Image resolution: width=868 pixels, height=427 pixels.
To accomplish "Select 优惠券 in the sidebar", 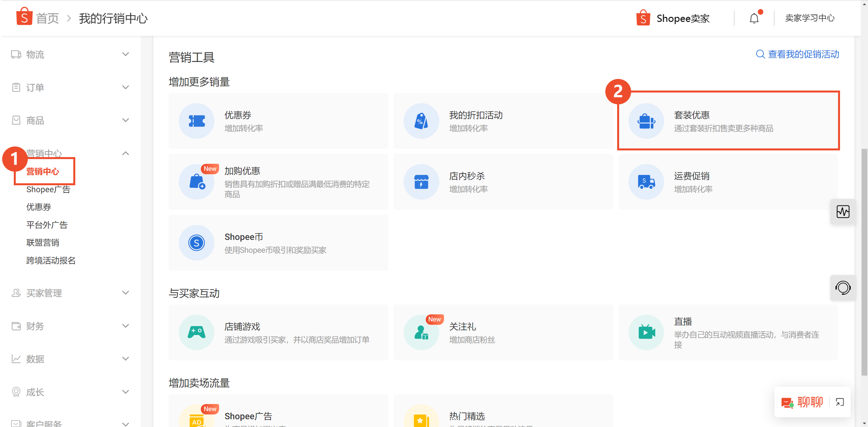I will point(39,207).
